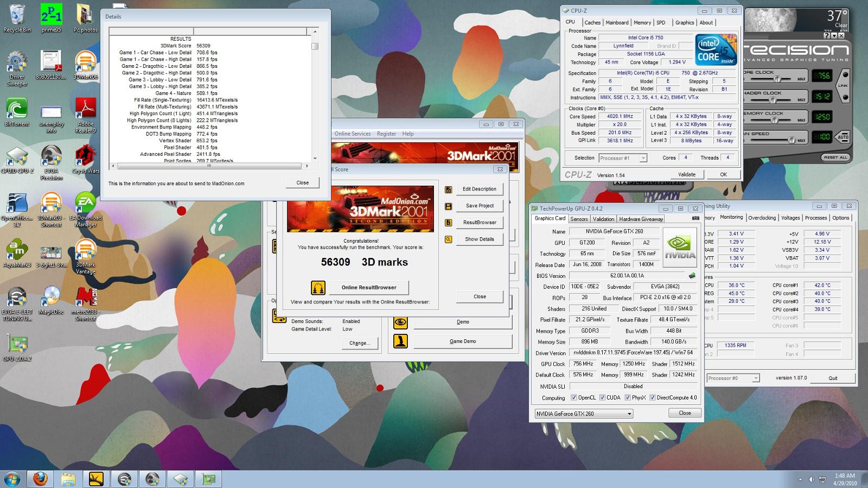Screen dimensions: 868x488
Task: Open the BitTorrent desktop icon
Action: coord(17,112)
